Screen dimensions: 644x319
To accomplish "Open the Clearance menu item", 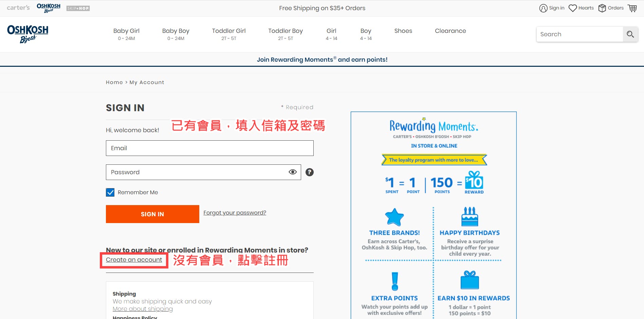I will (450, 31).
